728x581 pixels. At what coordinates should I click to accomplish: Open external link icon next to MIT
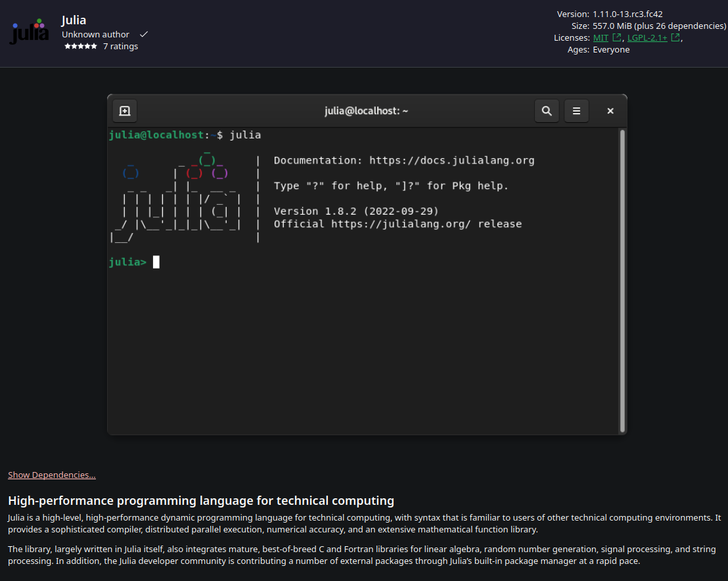click(x=617, y=37)
